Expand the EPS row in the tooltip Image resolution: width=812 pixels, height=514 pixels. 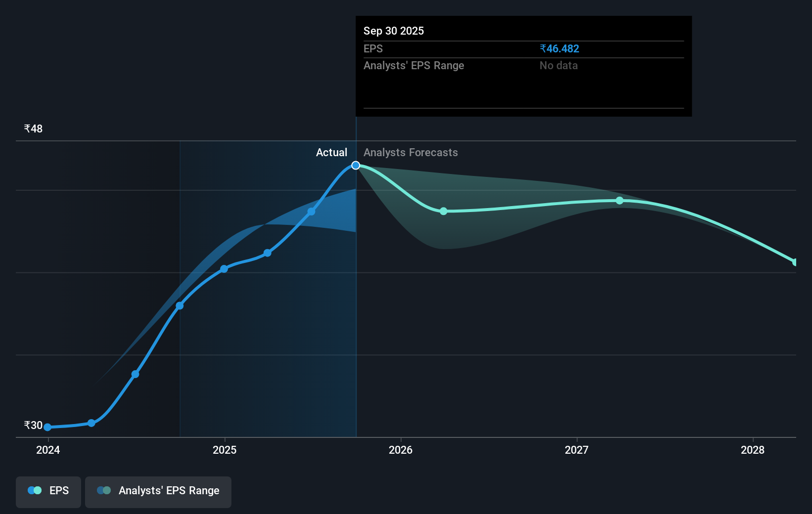point(373,48)
